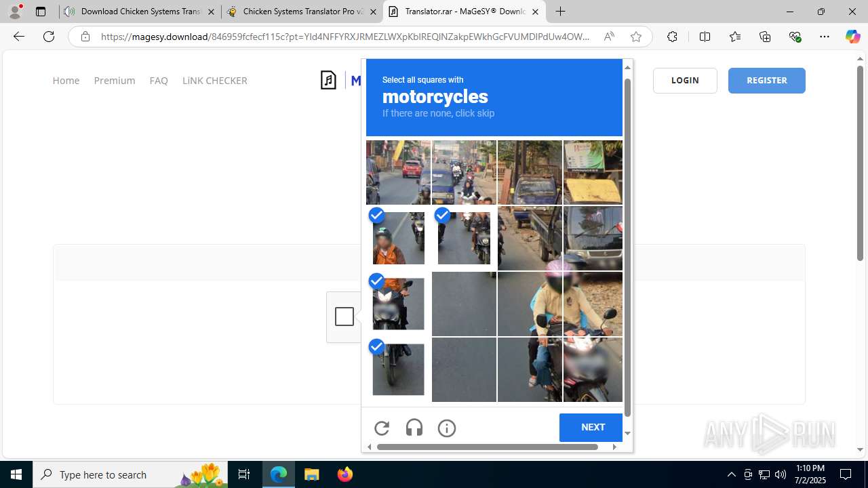Viewport: 868px width, 488px height.
Task: Open the Copilot sidebar
Action: tap(852, 37)
